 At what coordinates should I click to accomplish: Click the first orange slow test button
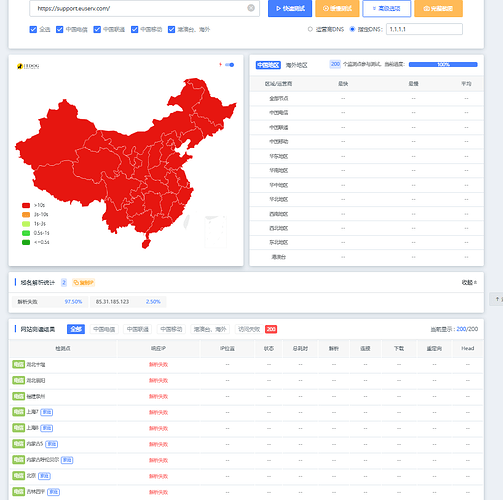click(x=337, y=8)
